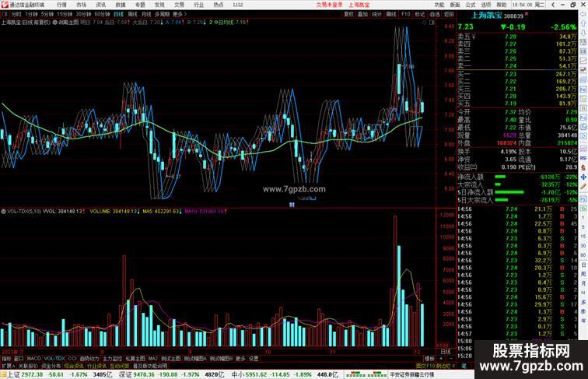Click the 5日大宗流入 green flow bar
This screenshot has width=588, height=379.
[501, 200]
